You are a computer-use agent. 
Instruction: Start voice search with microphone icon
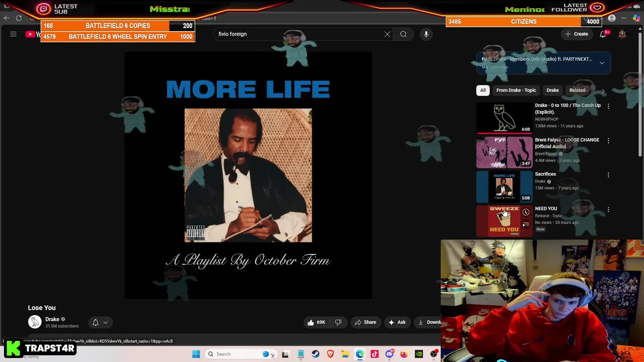(426, 34)
